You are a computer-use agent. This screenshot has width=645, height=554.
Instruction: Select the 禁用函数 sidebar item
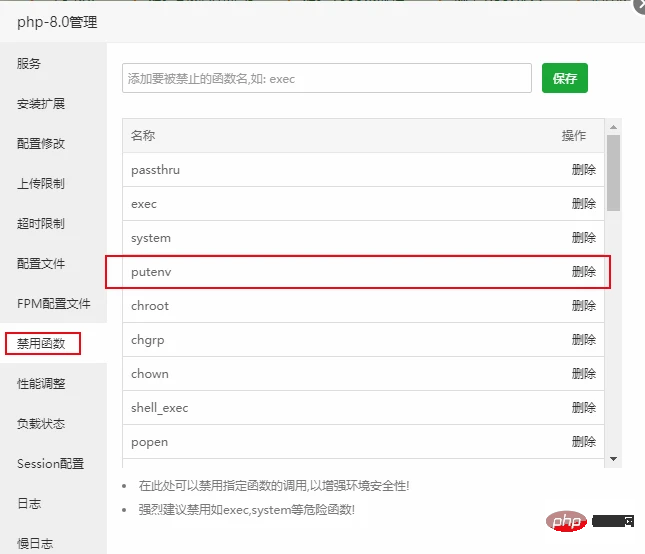pos(42,343)
